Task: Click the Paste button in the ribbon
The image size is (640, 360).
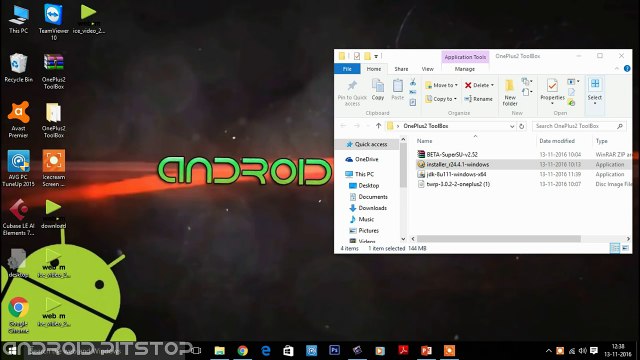Action: [397, 90]
